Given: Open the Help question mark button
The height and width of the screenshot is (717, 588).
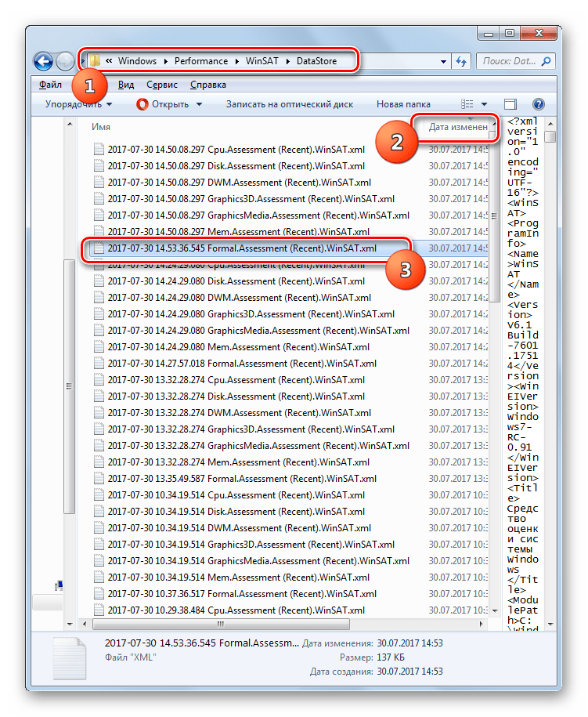Looking at the screenshot, I should 539,104.
